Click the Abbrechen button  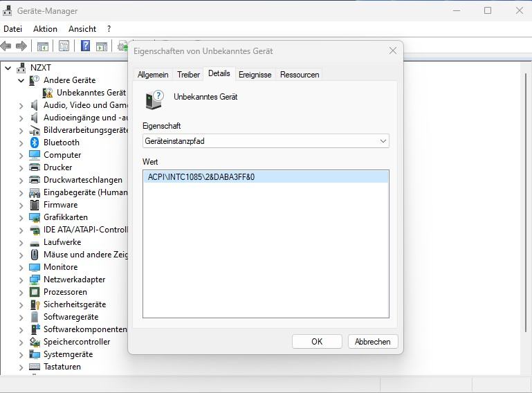click(372, 341)
